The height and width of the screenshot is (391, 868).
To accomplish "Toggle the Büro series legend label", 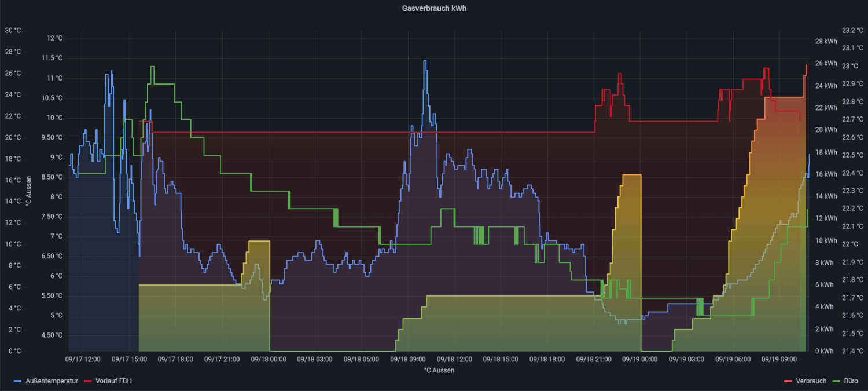I will coord(851,381).
